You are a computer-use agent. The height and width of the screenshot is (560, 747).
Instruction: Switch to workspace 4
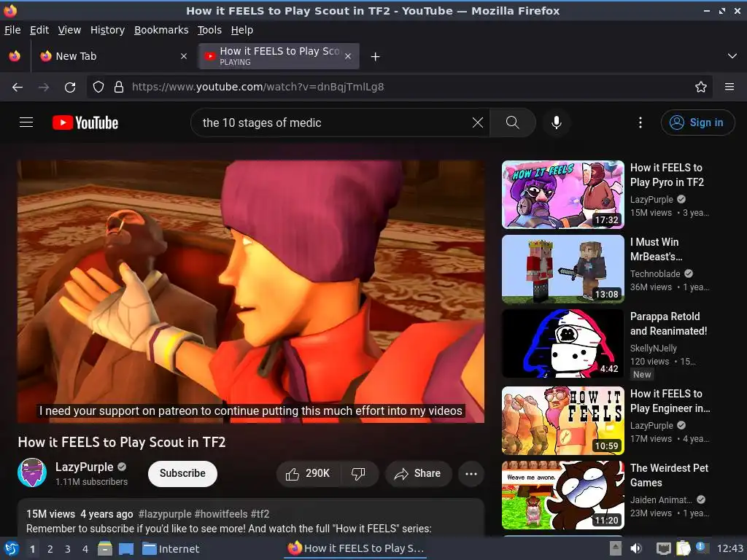click(x=85, y=549)
